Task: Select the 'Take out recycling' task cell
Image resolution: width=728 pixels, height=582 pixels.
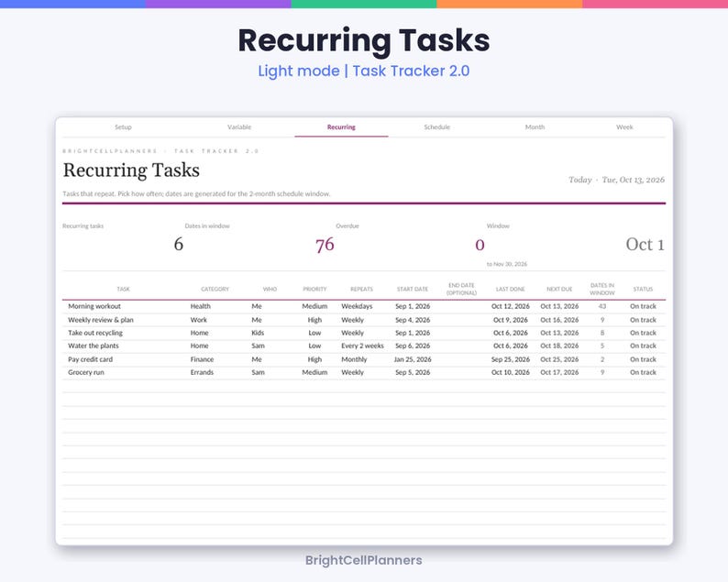Action: [x=95, y=333]
